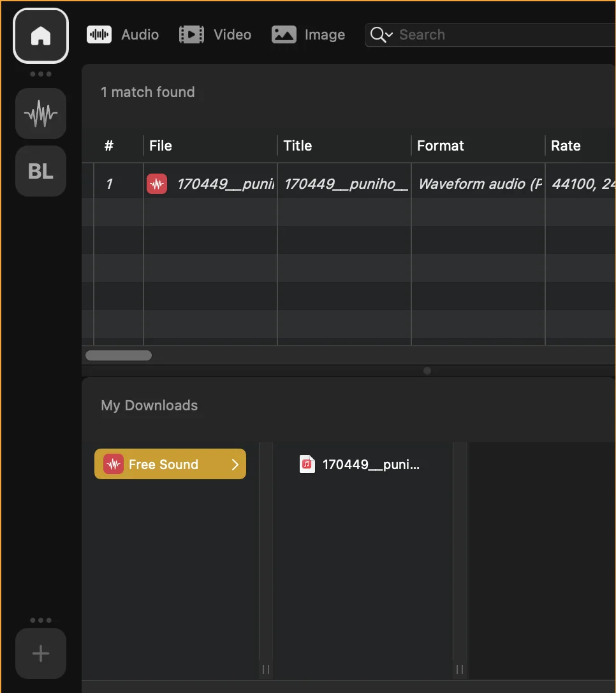Viewport: 616px width, 693px height.
Task: Switch to the Image tab label
Action: (x=325, y=34)
